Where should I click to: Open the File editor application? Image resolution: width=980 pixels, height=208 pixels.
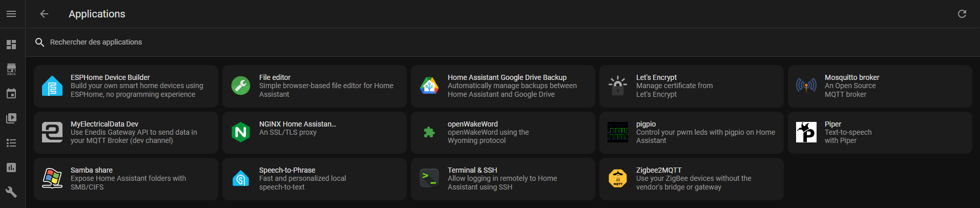[x=315, y=86]
